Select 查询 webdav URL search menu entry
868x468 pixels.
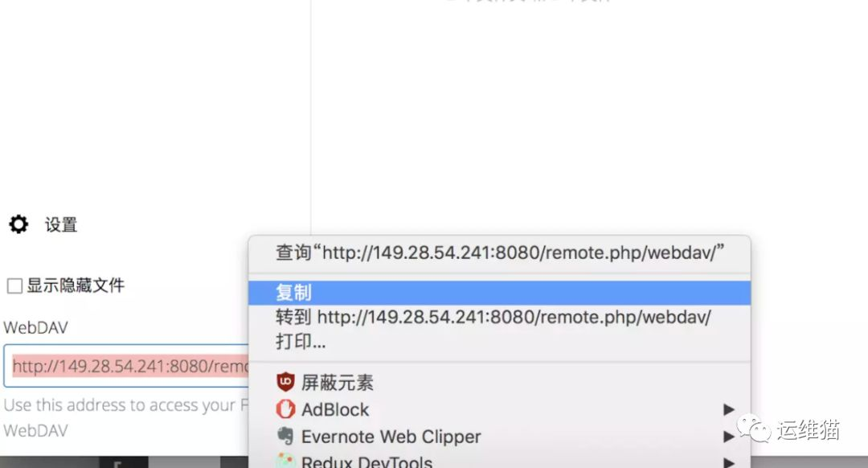coord(499,253)
